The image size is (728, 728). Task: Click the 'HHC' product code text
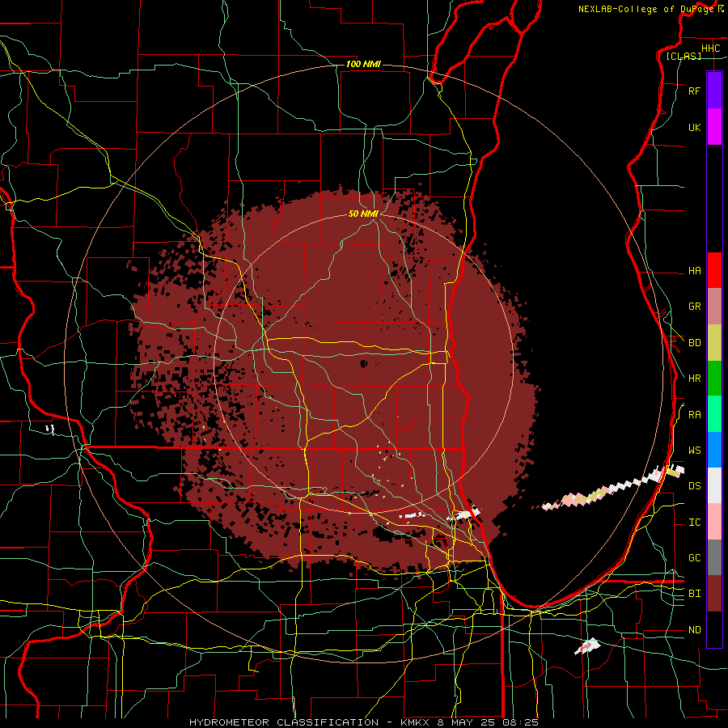click(x=710, y=49)
